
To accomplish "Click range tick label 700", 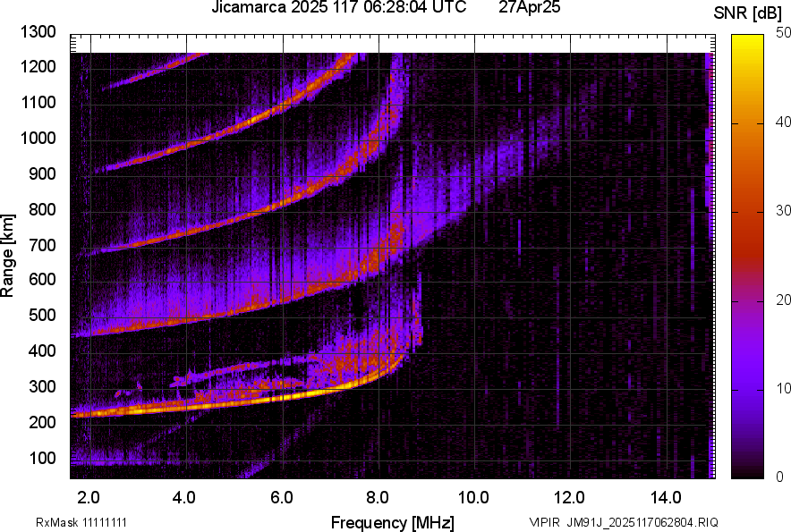I will tap(42, 245).
